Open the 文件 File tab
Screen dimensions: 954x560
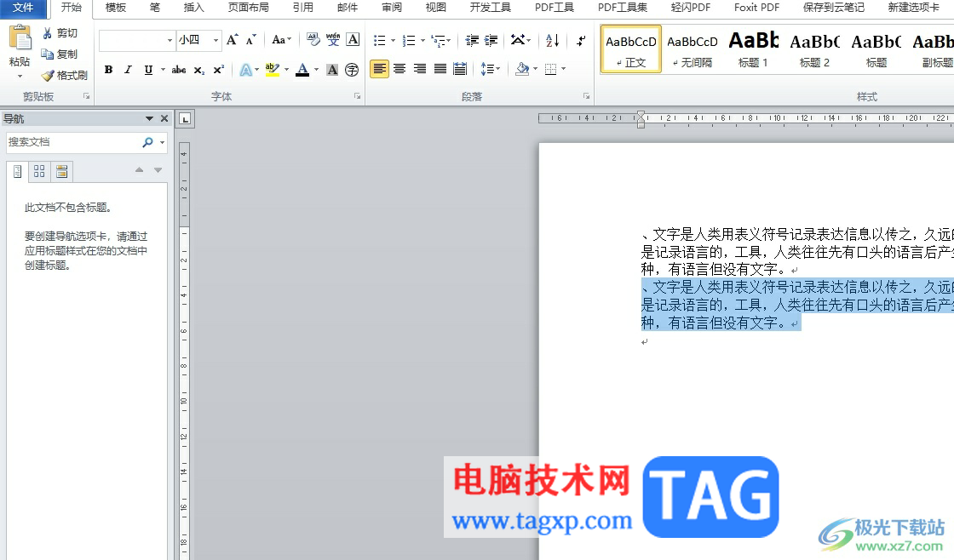tap(23, 8)
